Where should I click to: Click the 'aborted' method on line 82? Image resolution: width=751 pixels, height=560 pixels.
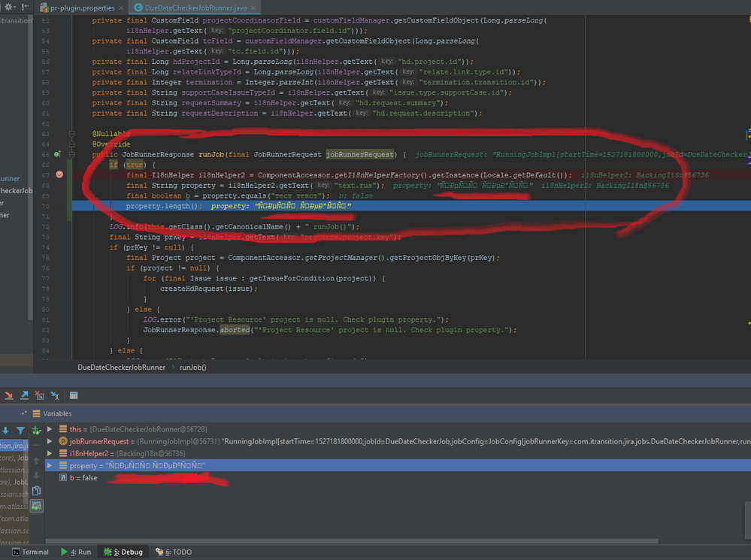(235, 330)
